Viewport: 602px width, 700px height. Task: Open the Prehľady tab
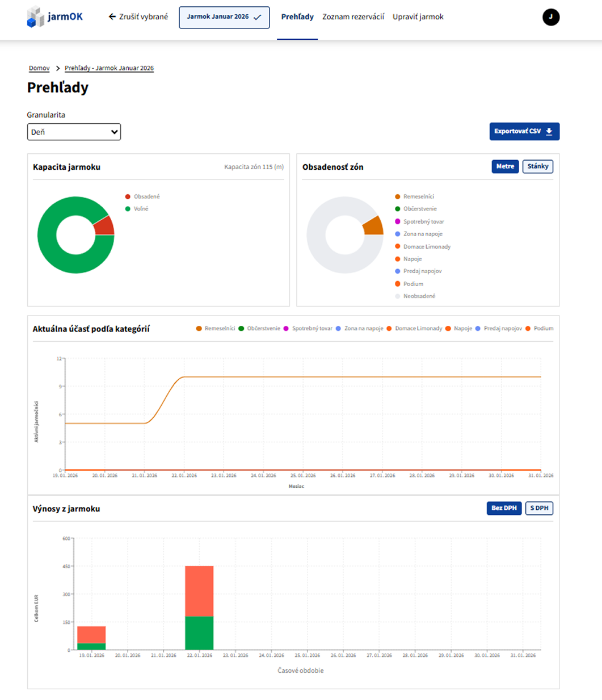(297, 17)
